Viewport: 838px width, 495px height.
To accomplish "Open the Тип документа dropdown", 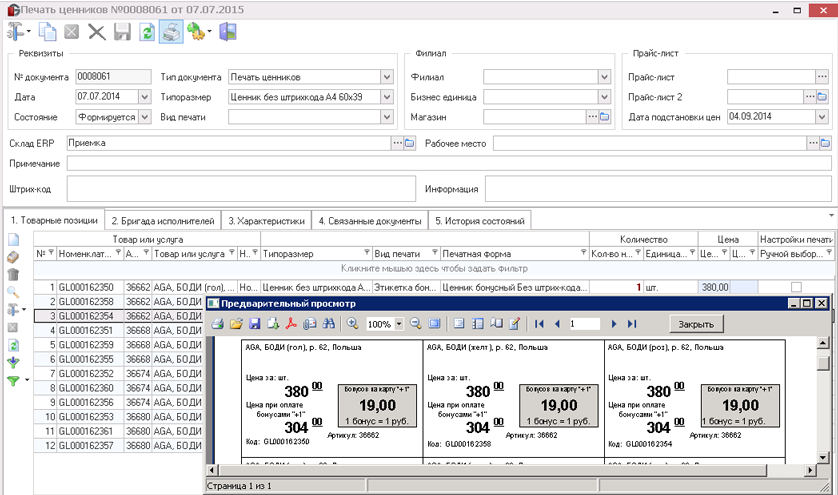I will (x=387, y=77).
